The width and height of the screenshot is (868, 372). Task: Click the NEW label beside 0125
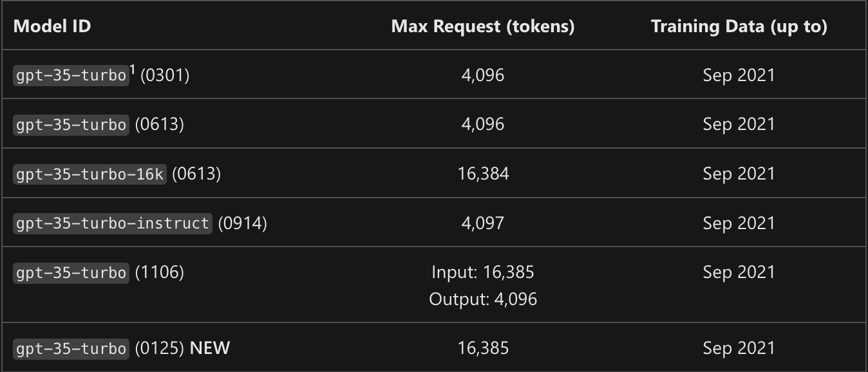pyautogui.click(x=210, y=348)
